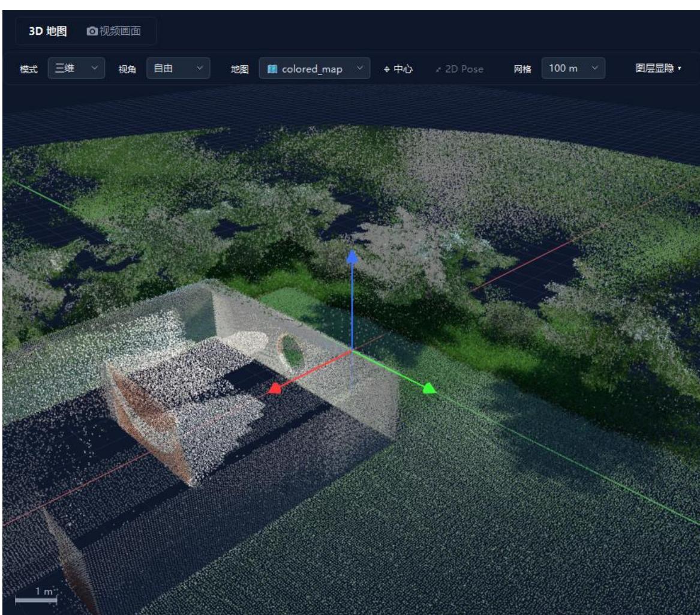The height and width of the screenshot is (615, 700).
Task: Click the camera icon beside 视频画面
Action: (92, 31)
